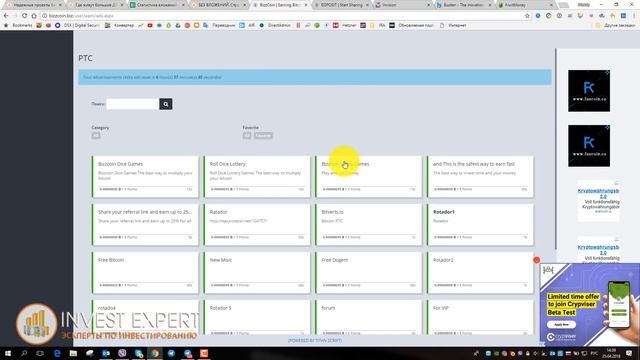
Task: Open the Rotador 5 ad card
Action: (x=257, y=318)
